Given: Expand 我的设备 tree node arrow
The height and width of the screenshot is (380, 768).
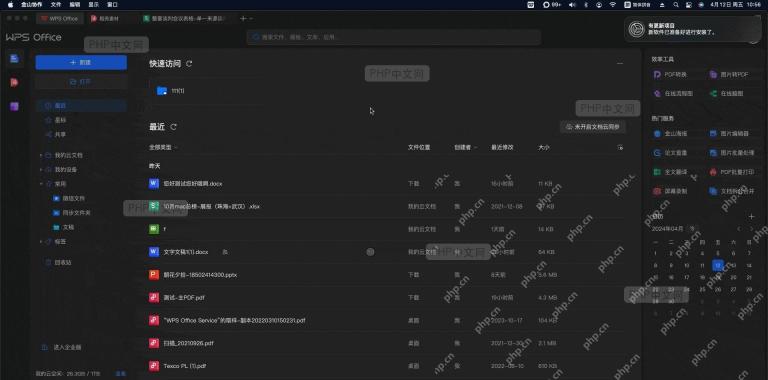Looking at the screenshot, I should 41,169.
